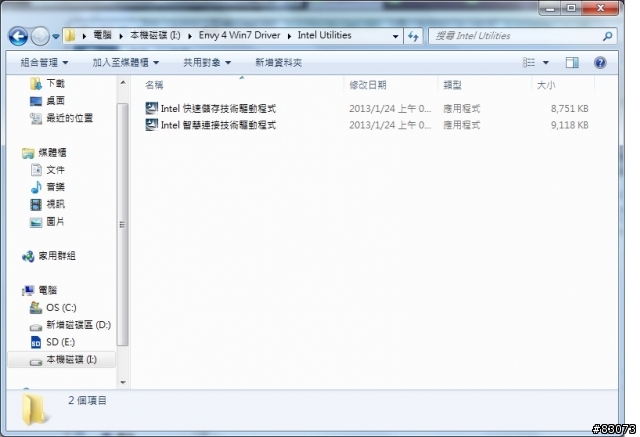Image resolution: width=640 pixels, height=437 pixels.
Task: Open the 共用對象 menu
Action: pyautogui.click(x=207, y=62)
